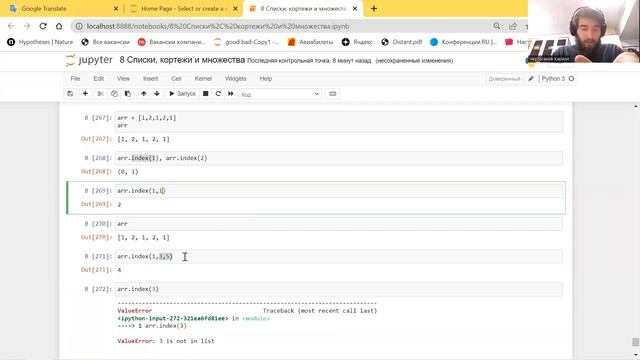Open the Kernel menu
This screenshot has width=640, height=360.
pos(203,79)
